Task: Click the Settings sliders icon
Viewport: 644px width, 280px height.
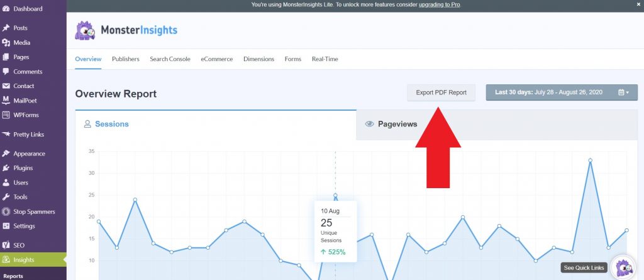Action: coord(6,226)
